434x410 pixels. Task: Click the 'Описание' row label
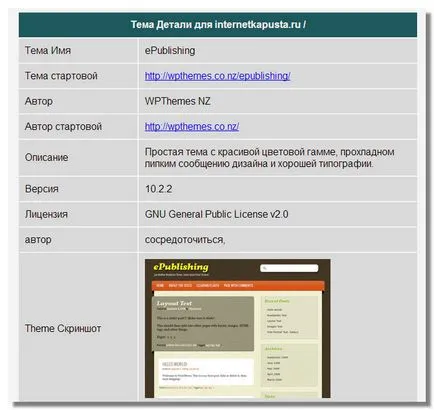(46, 157)
